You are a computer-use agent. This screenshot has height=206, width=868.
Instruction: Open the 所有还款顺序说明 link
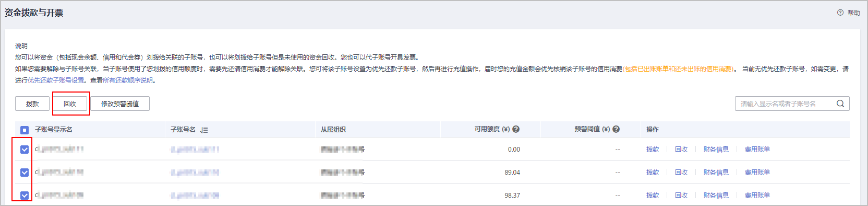[x=128, y=81]
